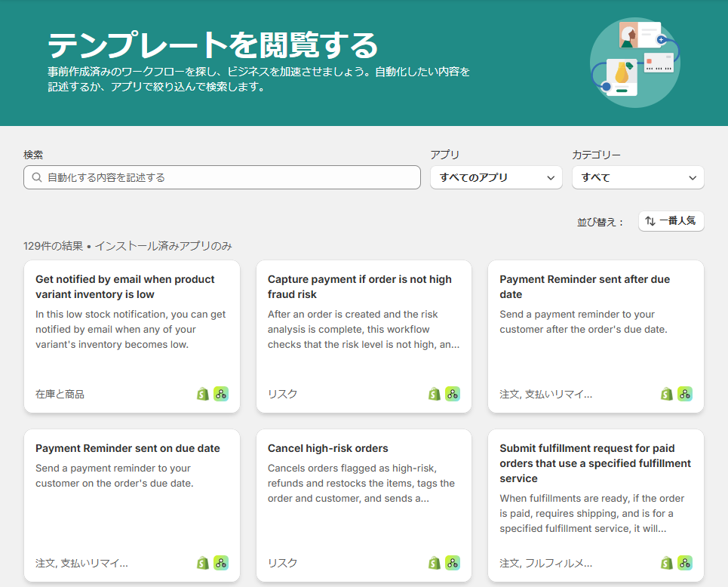Click Shopify icon on Payment Reminder after due date
This screenshot has width=728, height=587.
(x=667, y=394)
